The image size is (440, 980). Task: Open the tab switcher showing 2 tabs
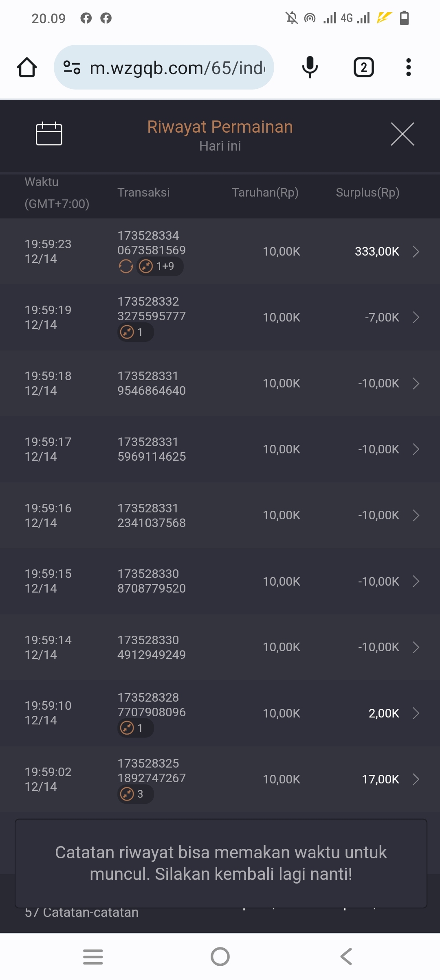tap(363, 68)
